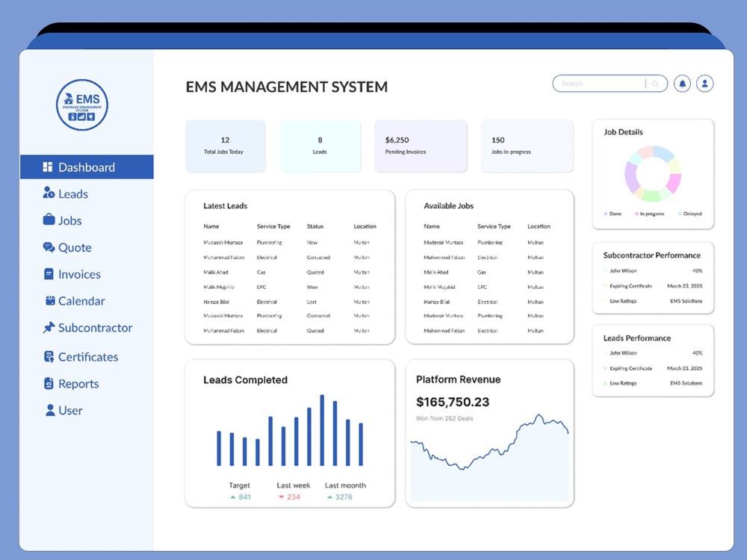Click John Wilson under Leads Performance
The image size is (747, 560).
click(x=623, y=353)
